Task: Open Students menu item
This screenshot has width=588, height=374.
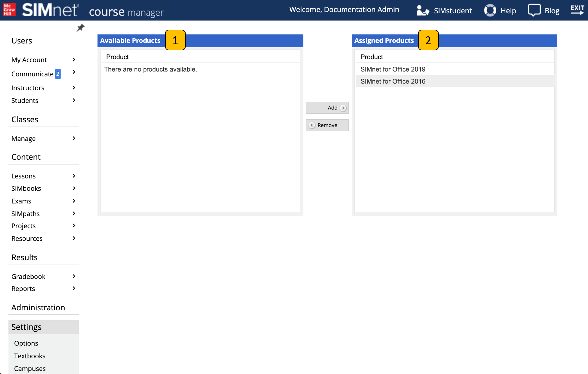Action: [x=25, y=101]
